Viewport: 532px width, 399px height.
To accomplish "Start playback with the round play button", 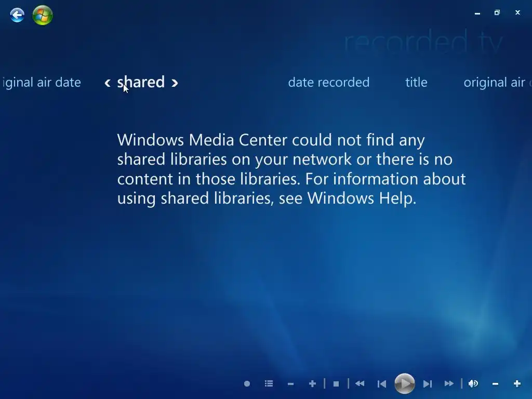I will 404,384.
